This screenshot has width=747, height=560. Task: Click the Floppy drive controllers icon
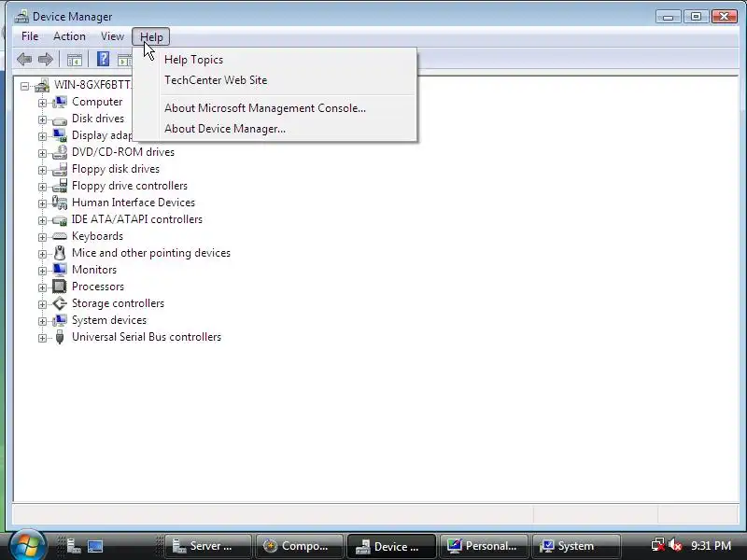click(x=60, y=186)
